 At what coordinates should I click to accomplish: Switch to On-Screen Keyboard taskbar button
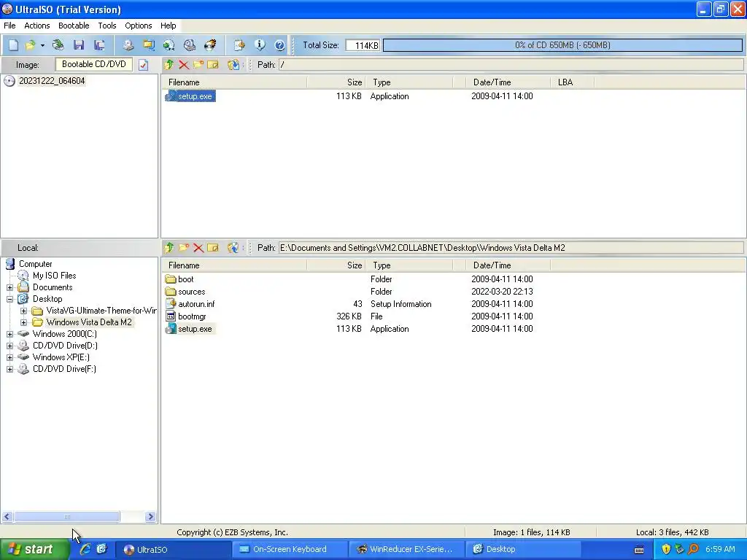[289, 550]
